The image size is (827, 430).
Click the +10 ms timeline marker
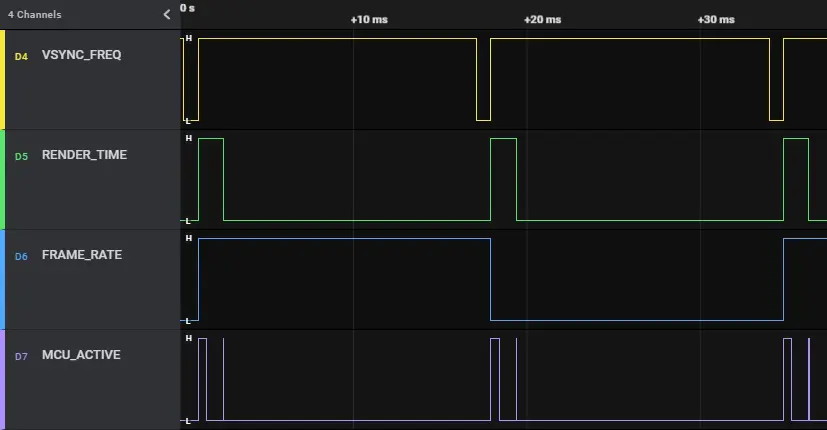click(x=369, y=20)
